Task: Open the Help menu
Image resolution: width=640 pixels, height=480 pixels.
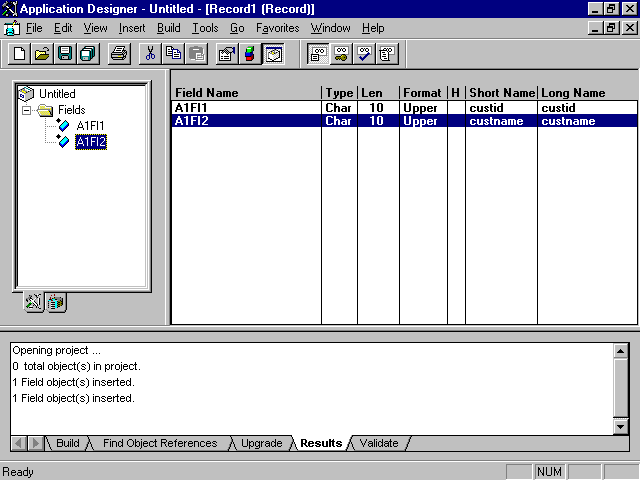Action: (x=373, y=28)
